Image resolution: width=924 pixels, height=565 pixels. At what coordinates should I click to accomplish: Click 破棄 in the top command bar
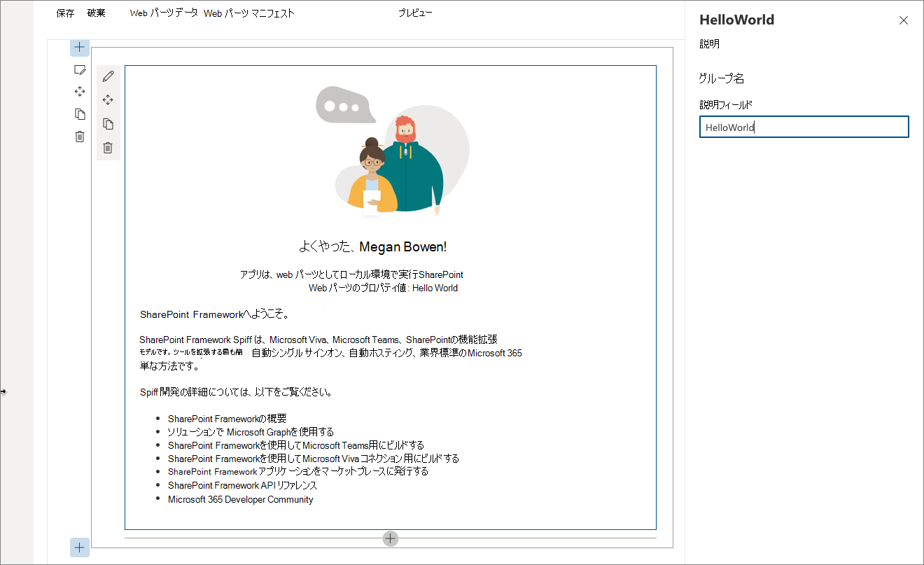[97, 13]
